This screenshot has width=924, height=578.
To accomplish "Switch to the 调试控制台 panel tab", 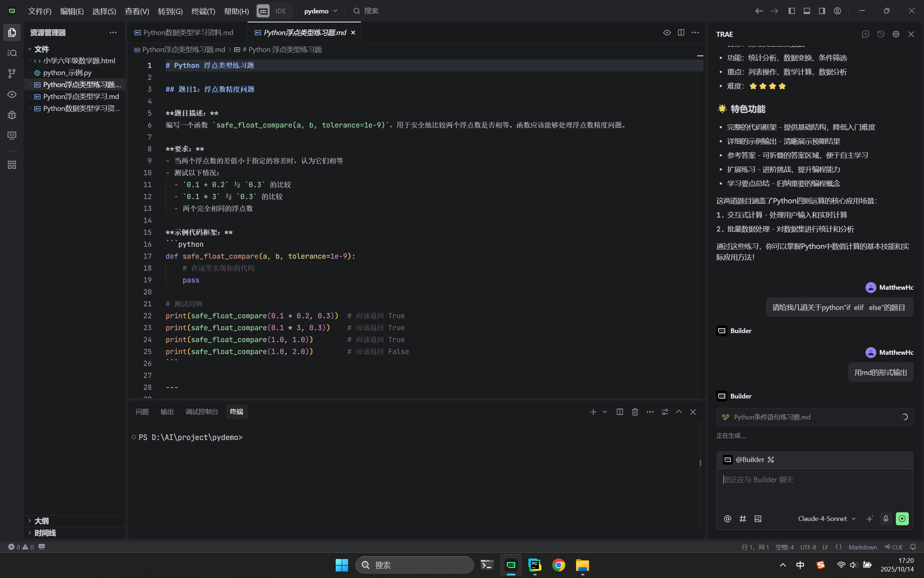I will tap(202, 412).
